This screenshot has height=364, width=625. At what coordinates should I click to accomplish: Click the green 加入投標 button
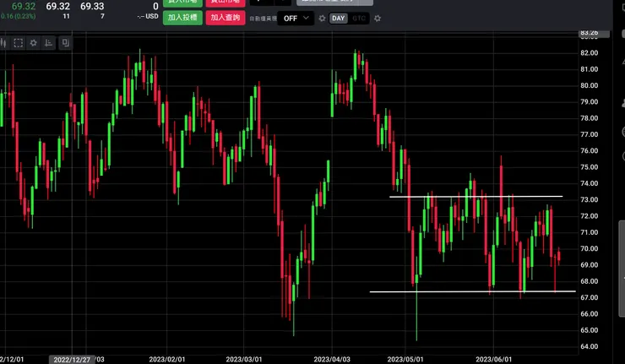tap(182, 18)
